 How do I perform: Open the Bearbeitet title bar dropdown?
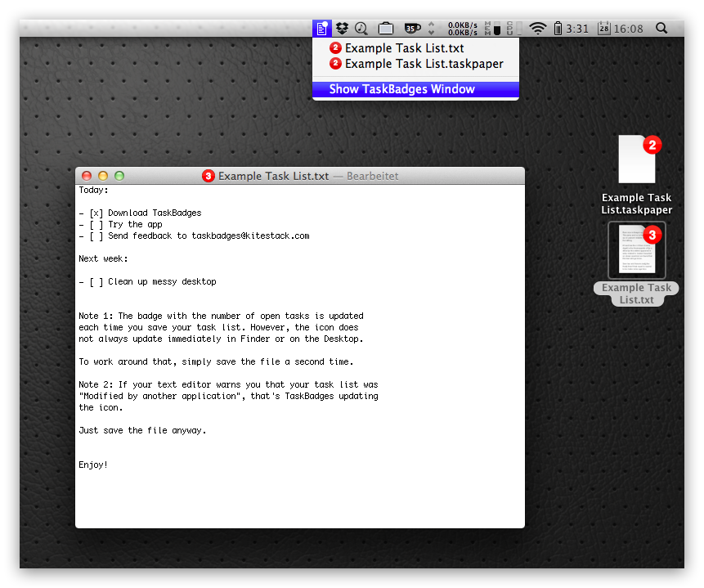(372, 176)
